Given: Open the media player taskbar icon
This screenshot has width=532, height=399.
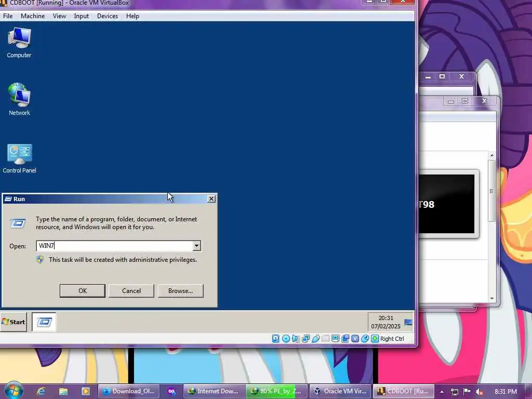Looking at the screenshot, I should (x=86, y=391).
